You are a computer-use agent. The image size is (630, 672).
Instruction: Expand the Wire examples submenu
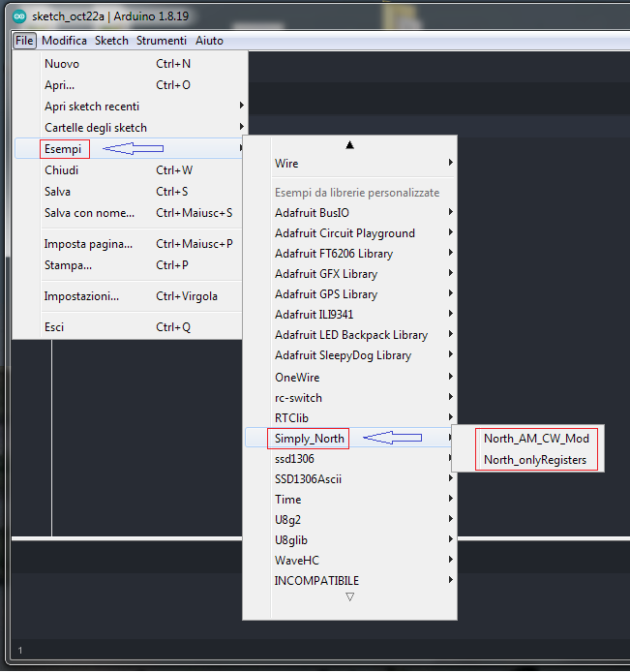[350, 164]
